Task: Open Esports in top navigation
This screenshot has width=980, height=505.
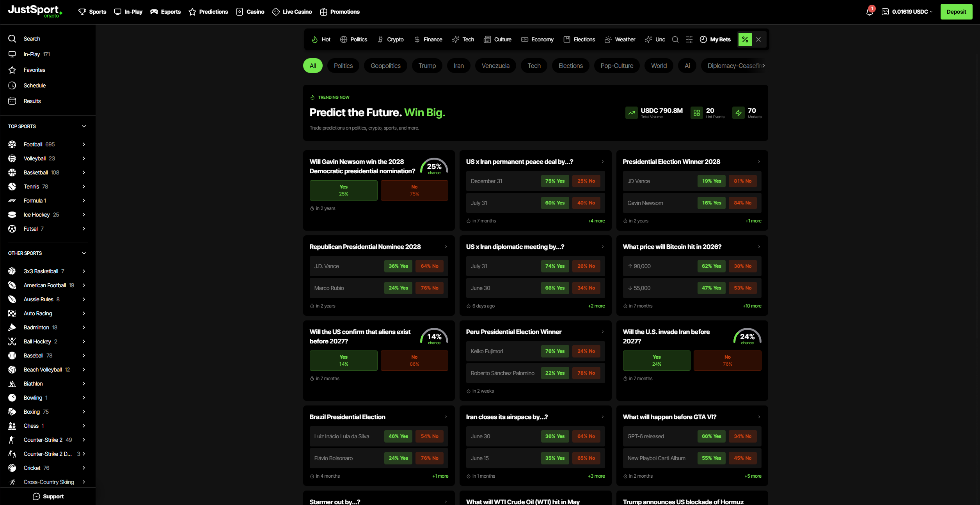Action: click(165, 12)
